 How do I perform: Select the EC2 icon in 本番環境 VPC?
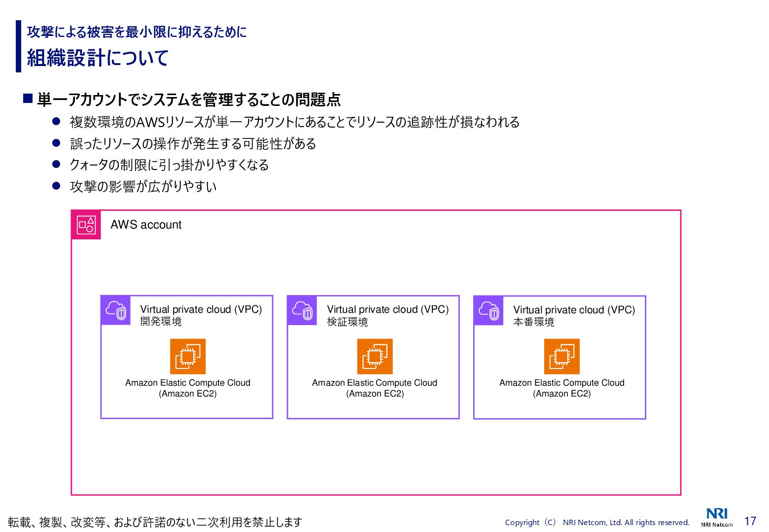pyautogui.click(x=562, y=357)
